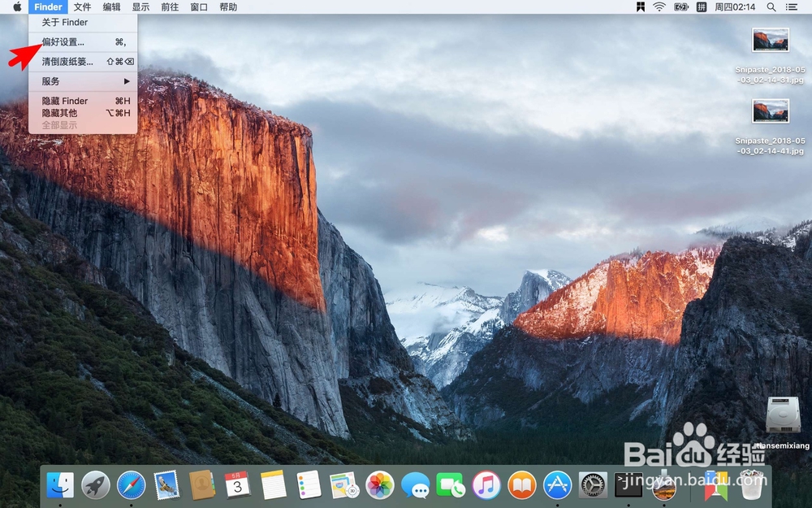Viewport: 812px width, 508px height.
Task: Open the Trash in the Dock
Action: [x=752, y=485]
